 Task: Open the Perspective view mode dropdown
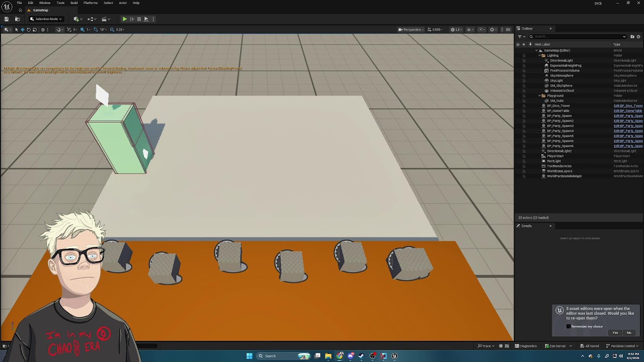coord(411,30)
